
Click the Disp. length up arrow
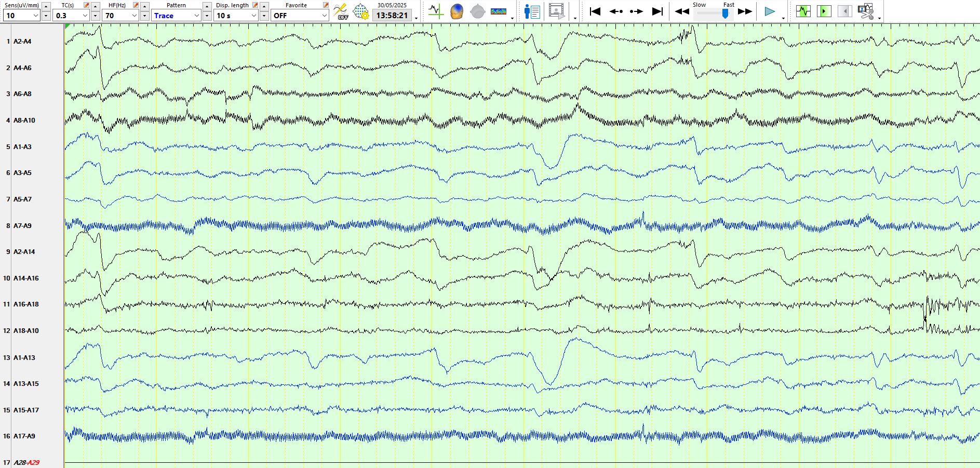tap(264, 6)
